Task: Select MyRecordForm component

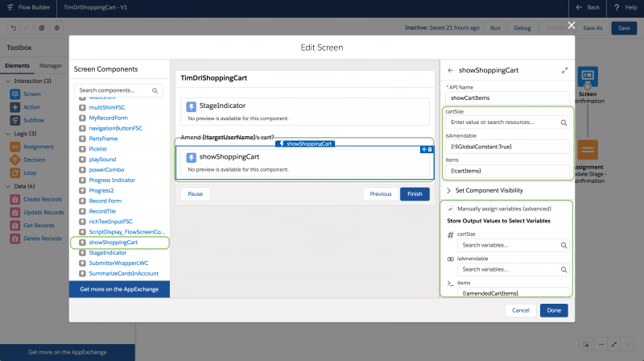Action: point(108,118)
